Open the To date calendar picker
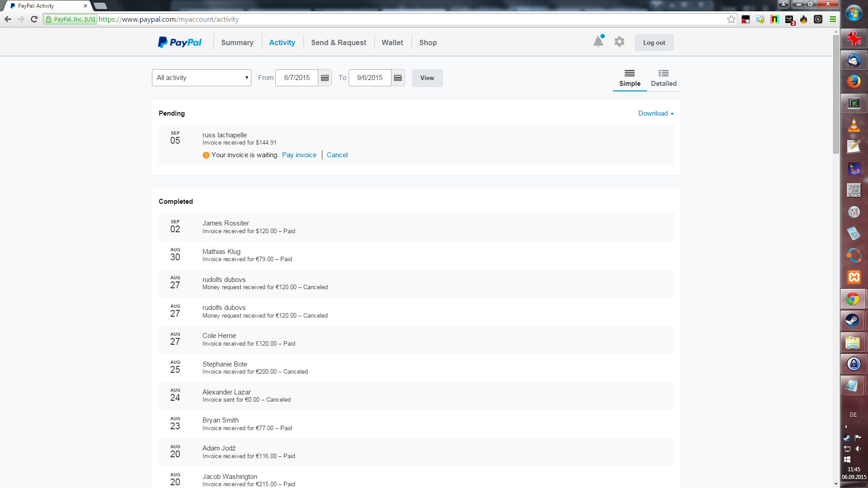Screen dimensions: 868x488 tap(398, 78)
